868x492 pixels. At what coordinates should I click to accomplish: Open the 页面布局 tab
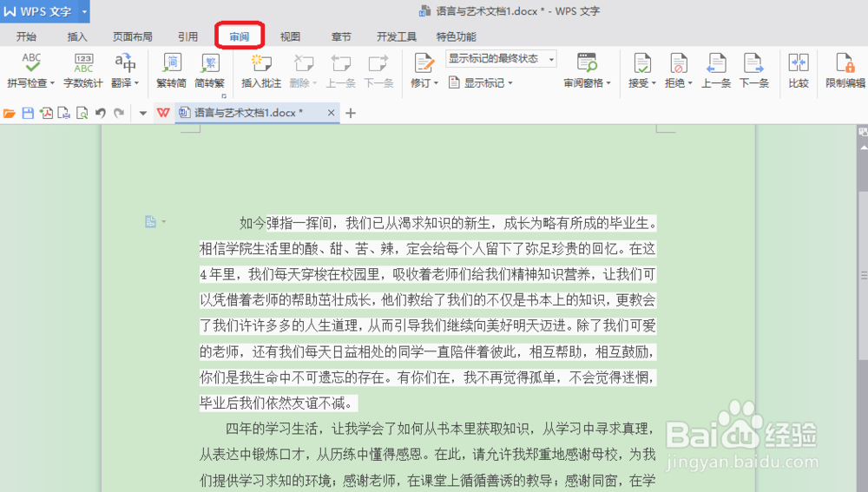pyautogui.click(x=132, y=36)
